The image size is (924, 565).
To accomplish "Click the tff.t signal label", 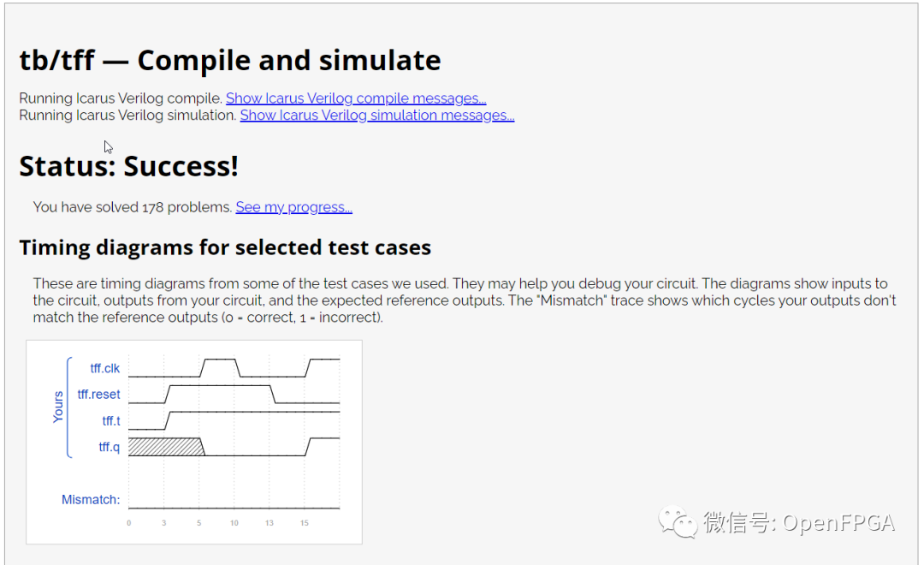I will click(111, 421).
